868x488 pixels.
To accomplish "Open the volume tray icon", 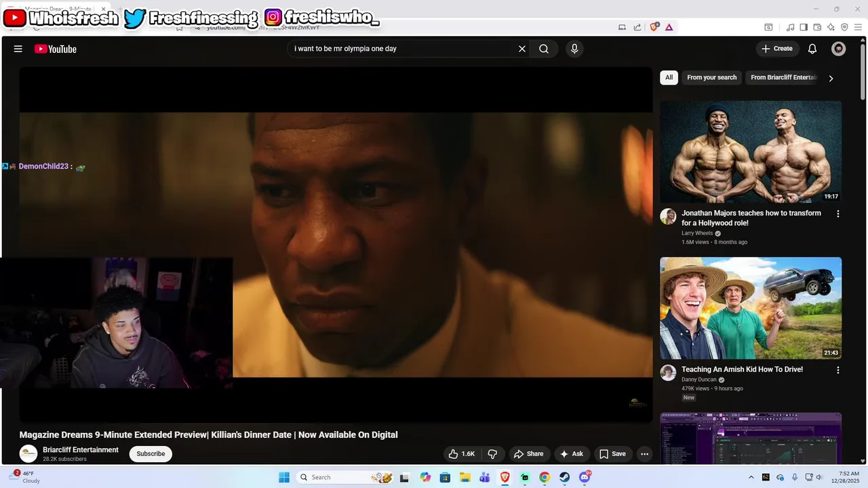I will tap(819, 477).
